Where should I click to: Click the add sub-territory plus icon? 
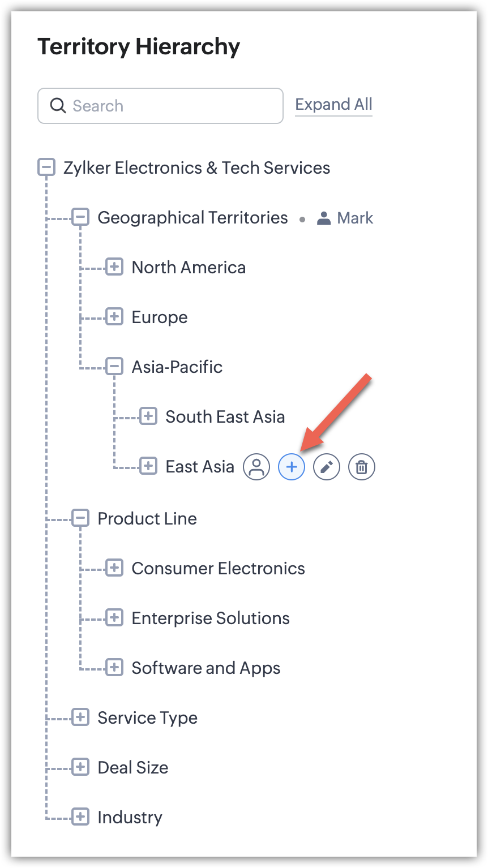coord(292,467)
